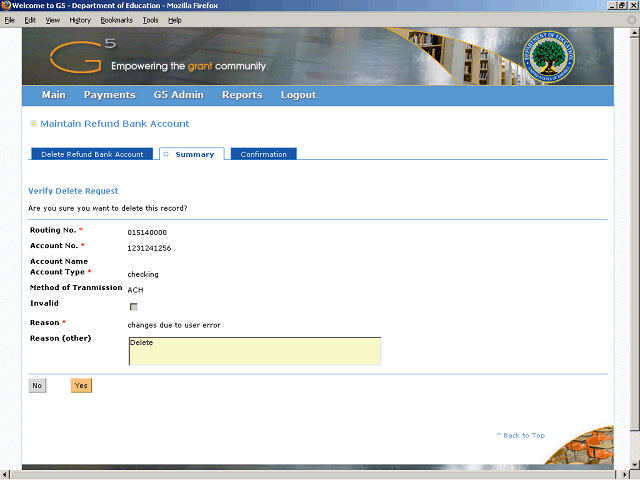640x480 pixels.
Task: Click the Maintain Refund Bank Account heading
Action: coord(115,123)
